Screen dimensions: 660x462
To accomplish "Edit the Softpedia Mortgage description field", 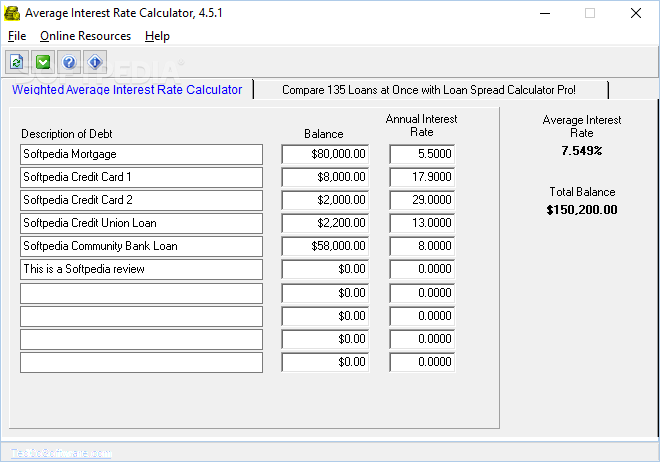I will [x=141, y=154].
